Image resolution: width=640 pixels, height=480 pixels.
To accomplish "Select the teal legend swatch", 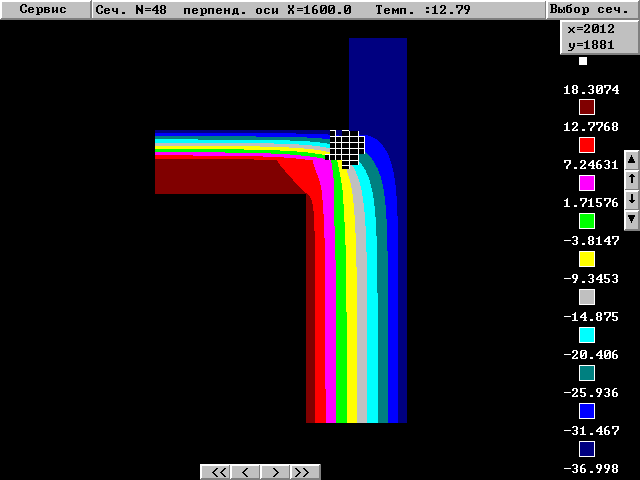I will [x=587, y=373].
